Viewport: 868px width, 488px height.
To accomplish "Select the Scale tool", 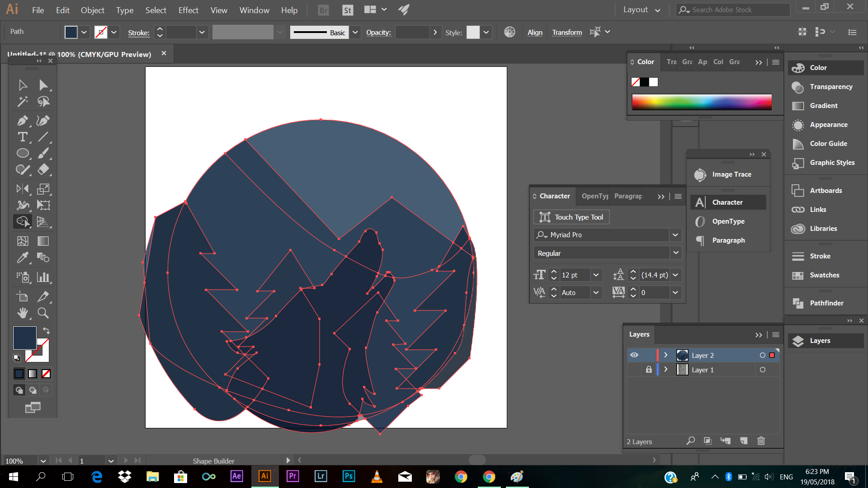I will 43,189.
